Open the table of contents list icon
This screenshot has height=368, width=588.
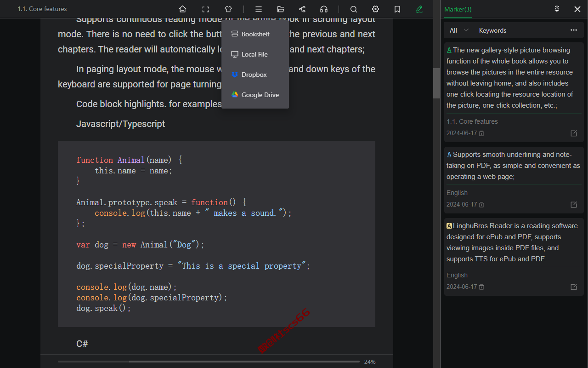point(259,9)
